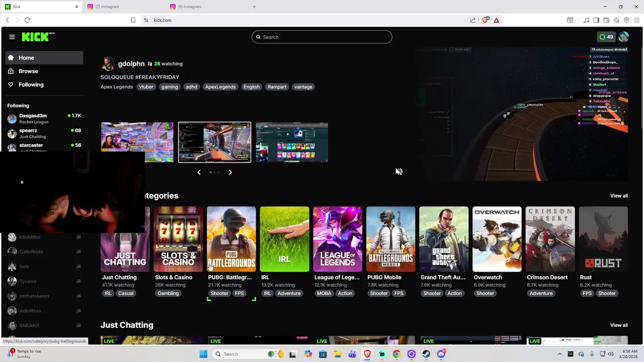Open the Grand Theft Auto category card
The image size is (644, 362).
444,239
